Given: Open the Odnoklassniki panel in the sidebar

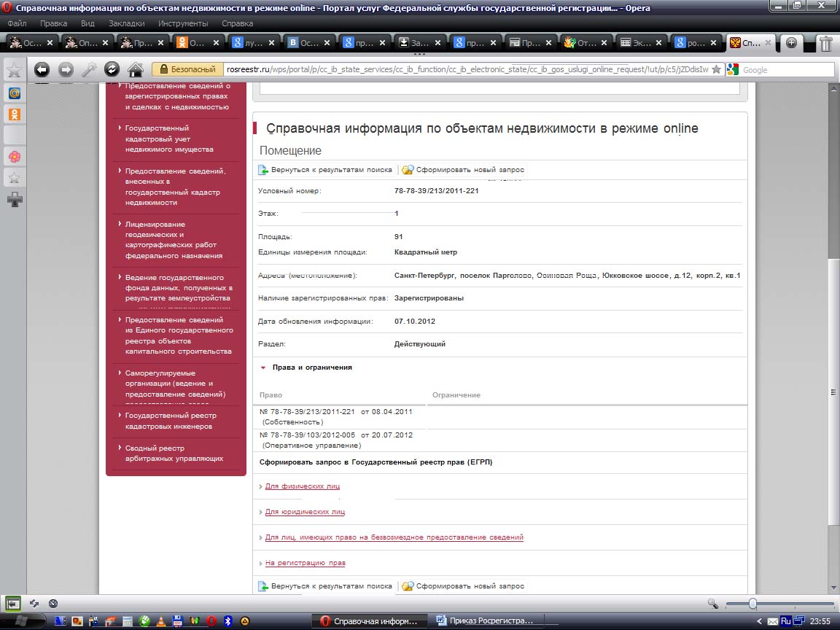Looking at the screenshot, I should [14, 114].
